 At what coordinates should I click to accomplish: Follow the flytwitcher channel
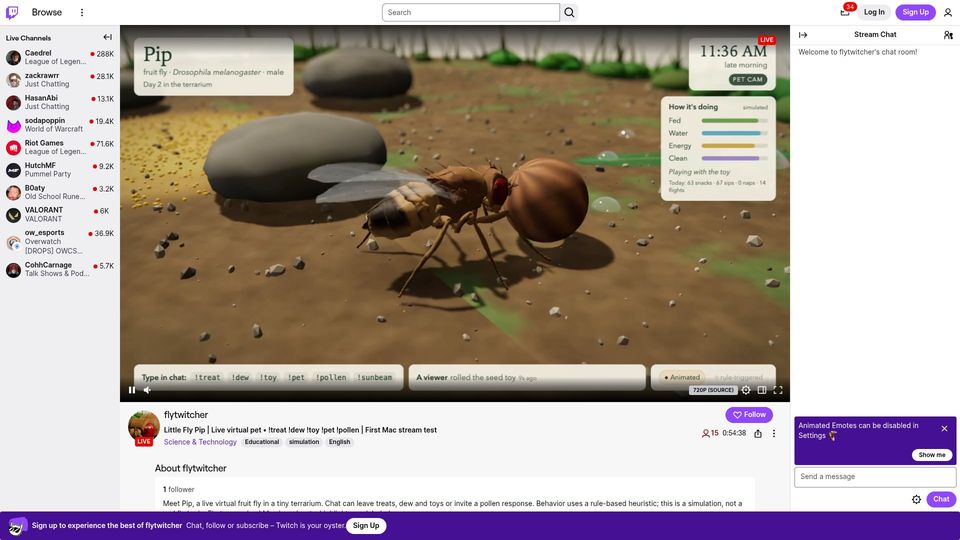coord(749,414)
